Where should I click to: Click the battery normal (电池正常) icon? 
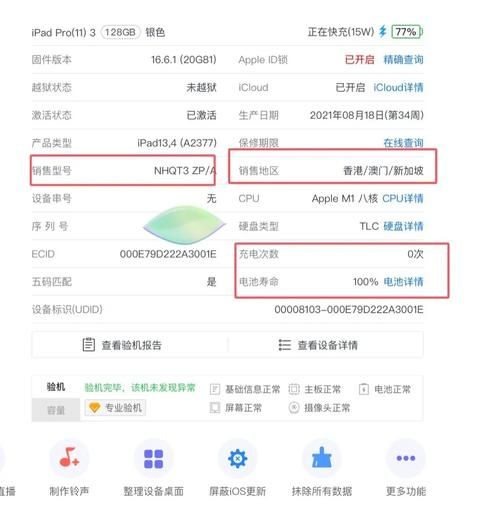click(x=364, y=389)
